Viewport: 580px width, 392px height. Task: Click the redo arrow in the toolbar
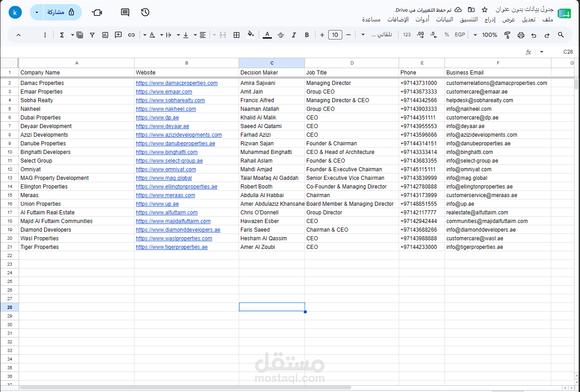click(547, 35)
